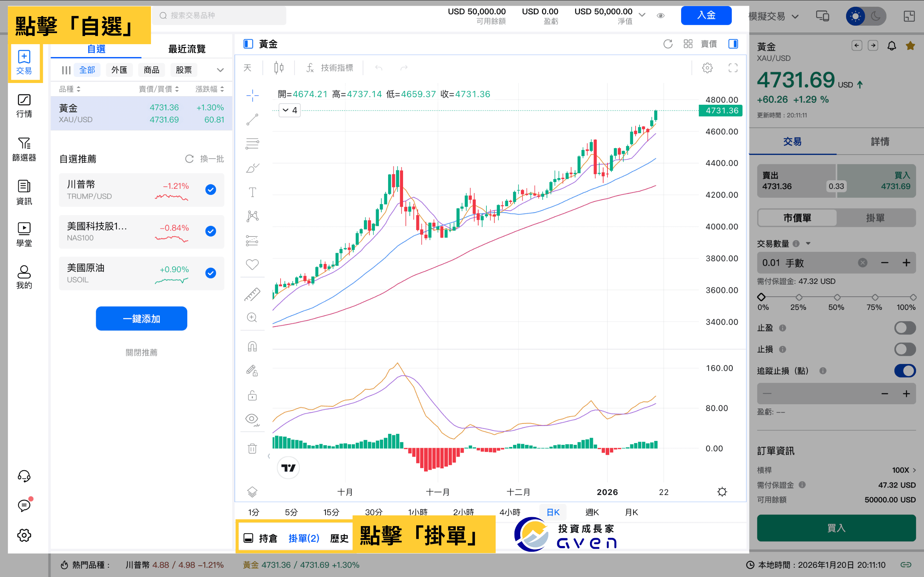Refresh the 黃金 chart data
Screen dimensions: 924x577
[668, 44]
